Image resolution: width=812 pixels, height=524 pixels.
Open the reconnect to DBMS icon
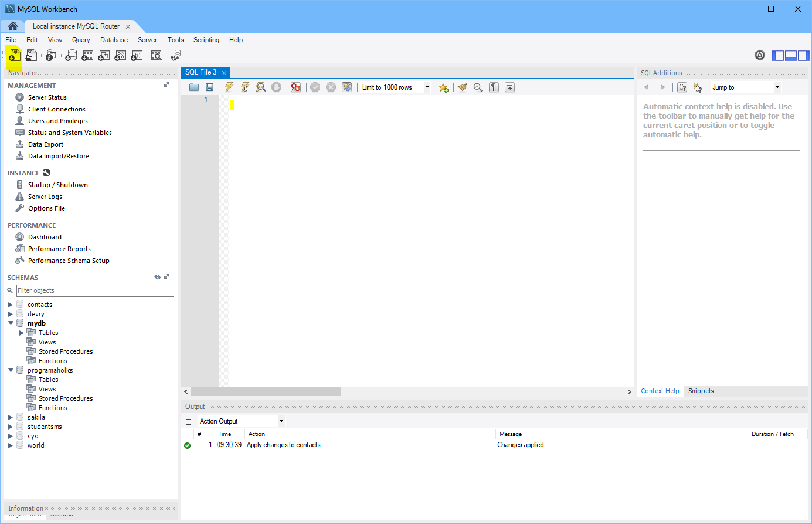(x=175, y=56)
